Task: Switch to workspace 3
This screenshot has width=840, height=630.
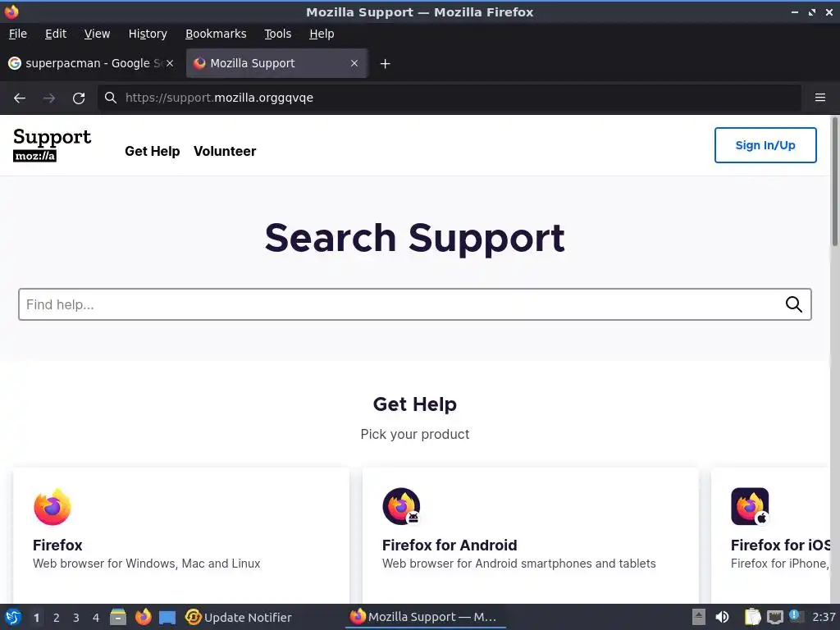Action: [76, 618]
